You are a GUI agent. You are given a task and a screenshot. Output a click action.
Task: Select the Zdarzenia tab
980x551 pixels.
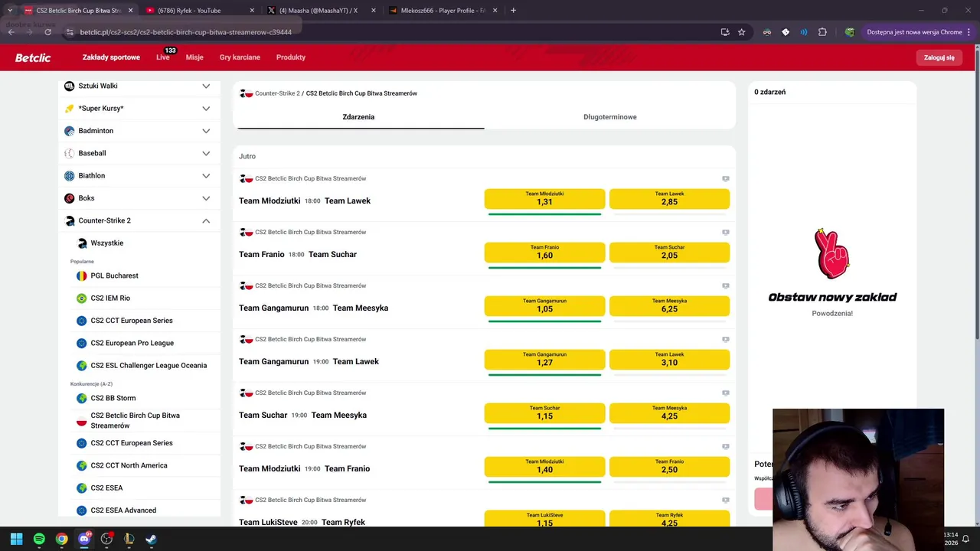(358, 117)
